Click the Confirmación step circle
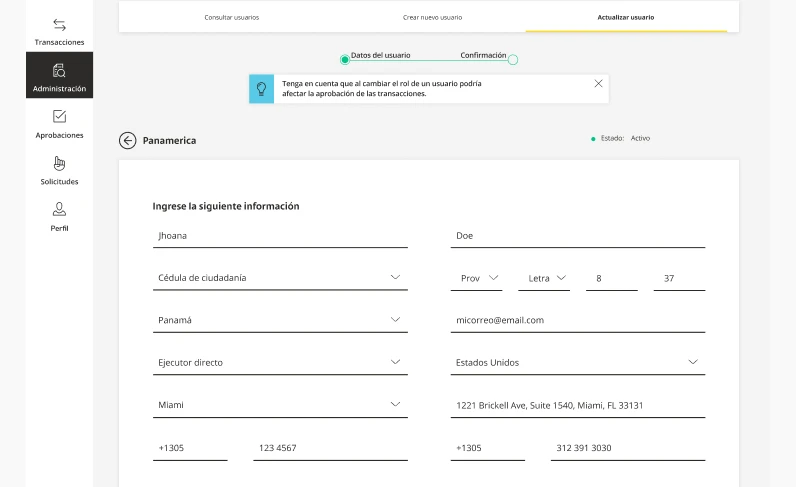 click(x=513, y=60)
